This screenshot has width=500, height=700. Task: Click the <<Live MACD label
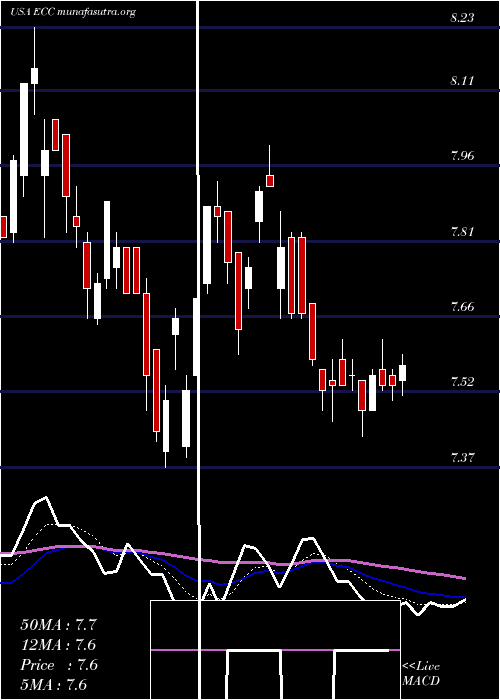(421, 674)
